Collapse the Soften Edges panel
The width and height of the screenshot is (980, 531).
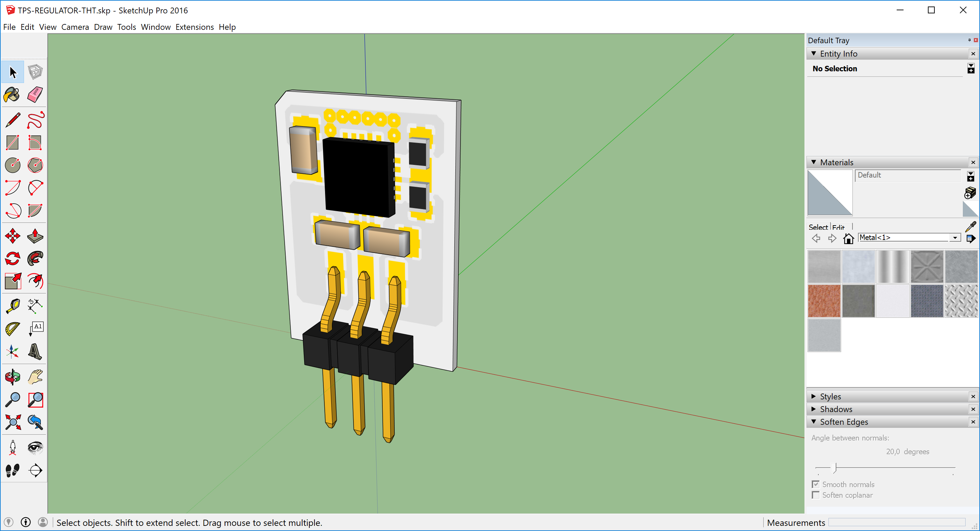point(814,422)
